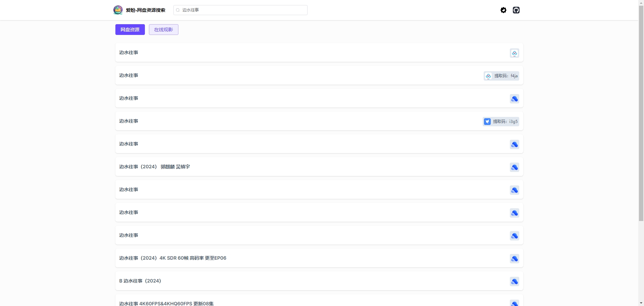Click the page scrollbar thumb
This screenshot has height=306, width=644.
(x=641, y=113)
